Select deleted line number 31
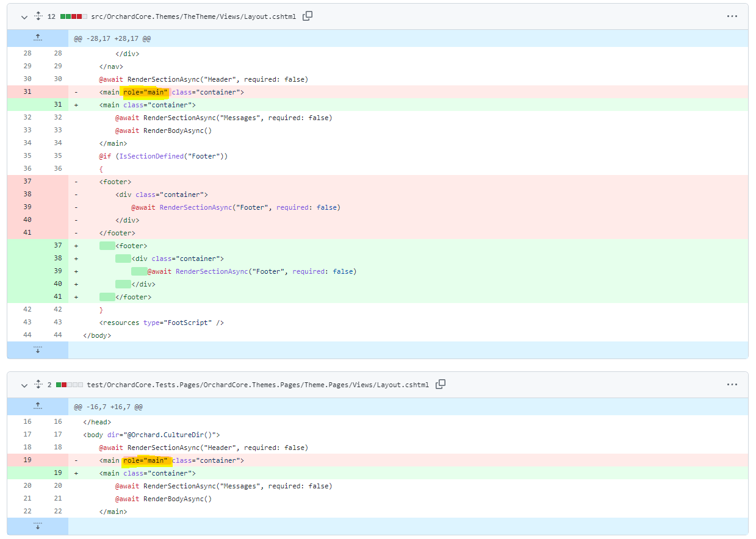 (27, 92)
